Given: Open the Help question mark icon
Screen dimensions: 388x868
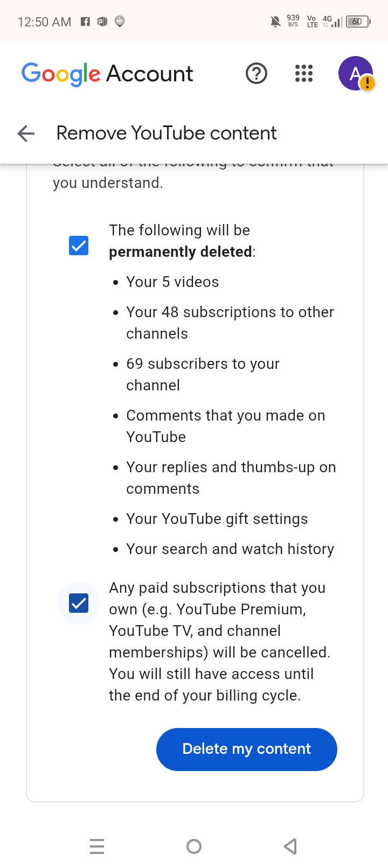Looking at the screenshot, I should point(257,73).
